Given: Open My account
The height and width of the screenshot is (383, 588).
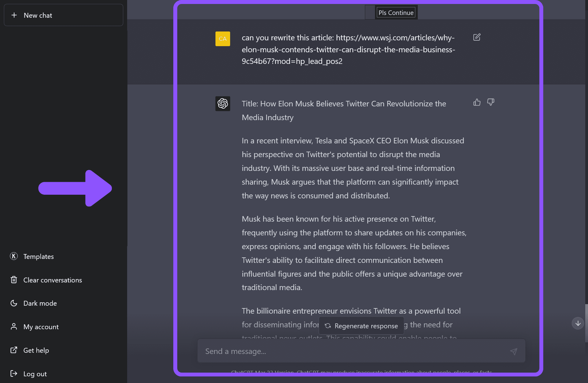Looking at the screenshot, I should pyautogui.click(x=41, y=327).
